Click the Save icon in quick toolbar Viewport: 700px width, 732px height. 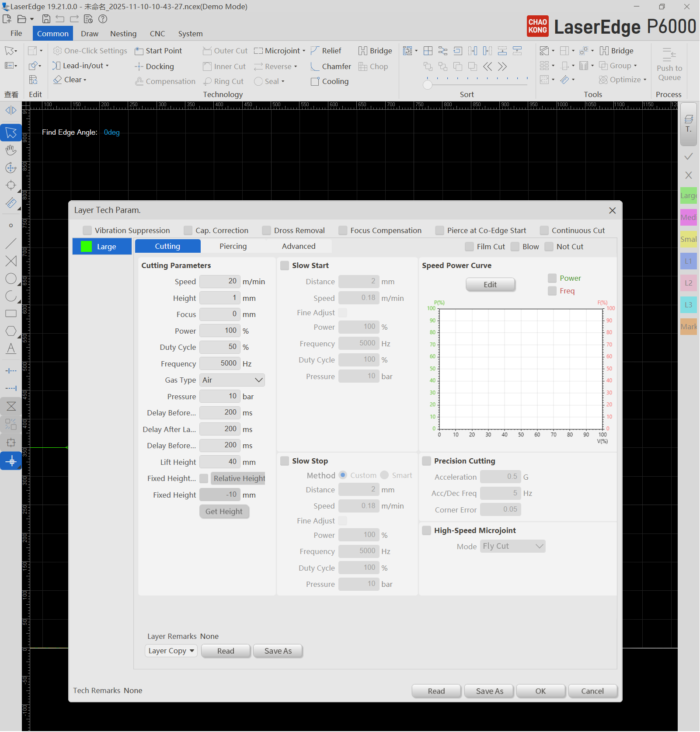[x=46, y=19]
